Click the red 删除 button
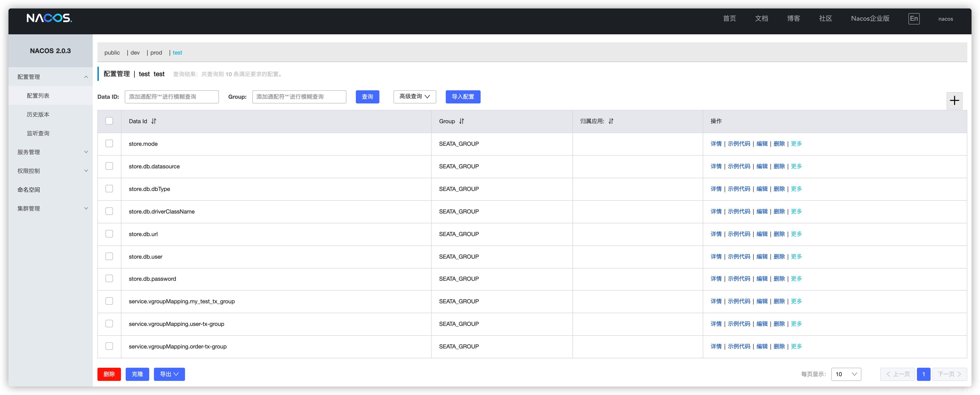This screenshot has width=980, height=395. point(109,374)
